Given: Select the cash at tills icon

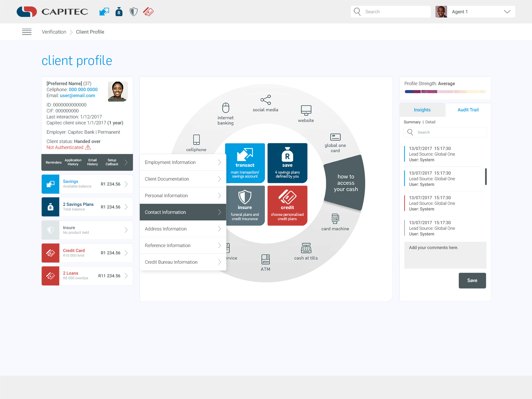Looking at the screenshot, I should 306,248.
